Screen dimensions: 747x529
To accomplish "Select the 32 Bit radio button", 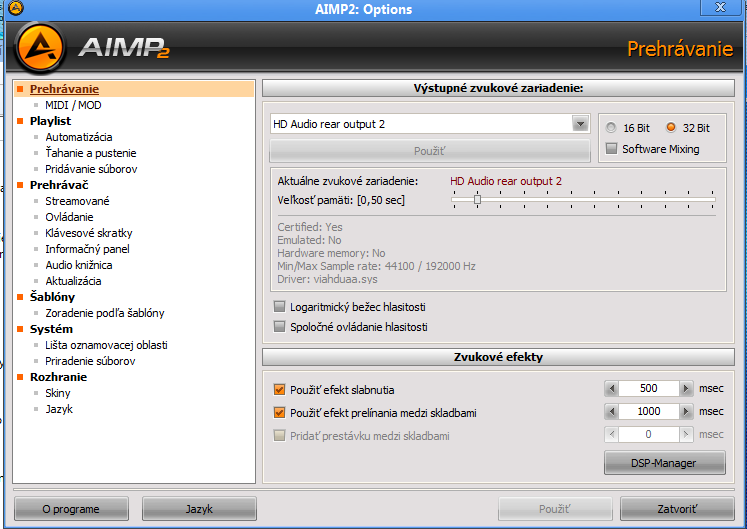I will pos(671,127).
